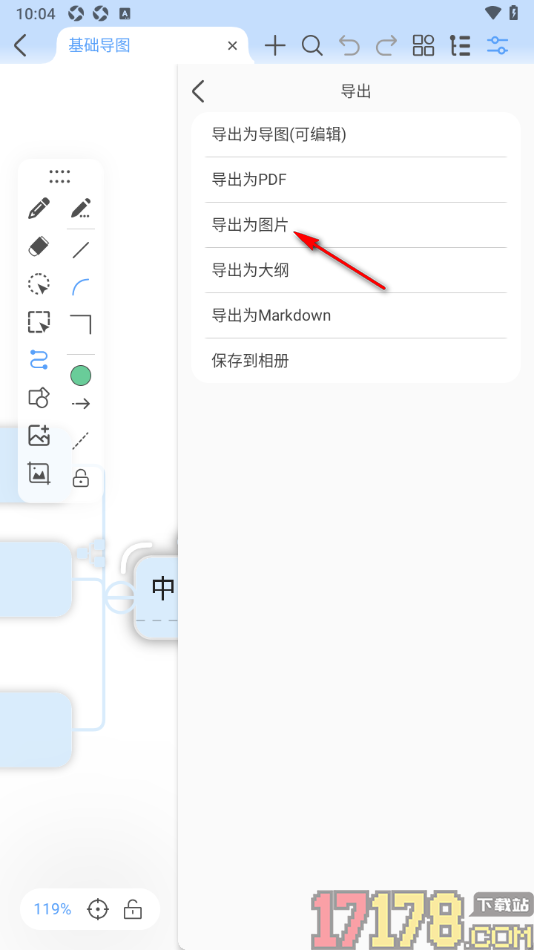534x950 pixels.
Task: Choose 导出为导图(可编辑)
Action: [356, 135]
